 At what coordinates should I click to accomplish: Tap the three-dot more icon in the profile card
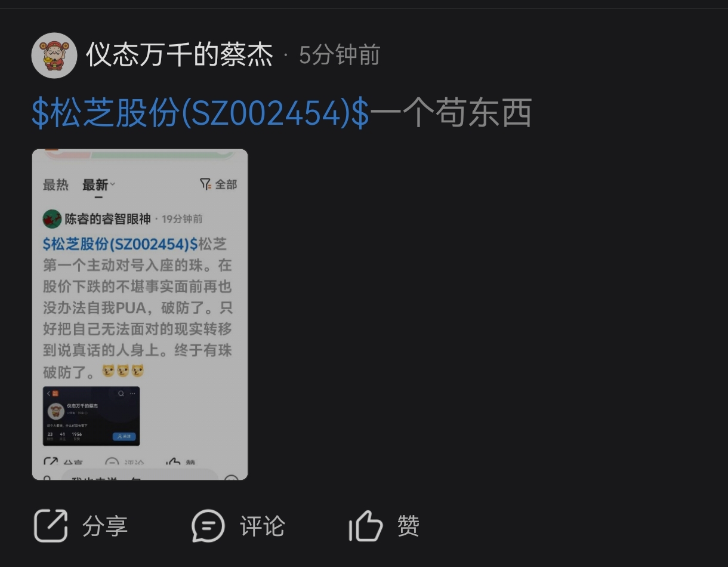point(132,393)
